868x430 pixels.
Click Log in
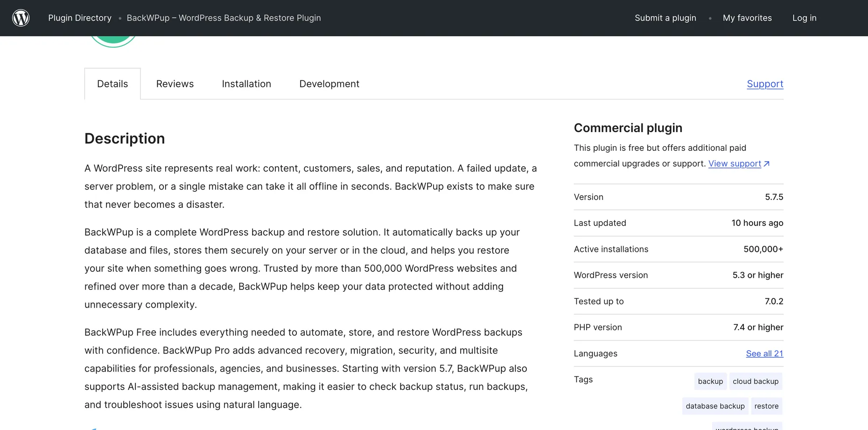click(x=804, y=18)
